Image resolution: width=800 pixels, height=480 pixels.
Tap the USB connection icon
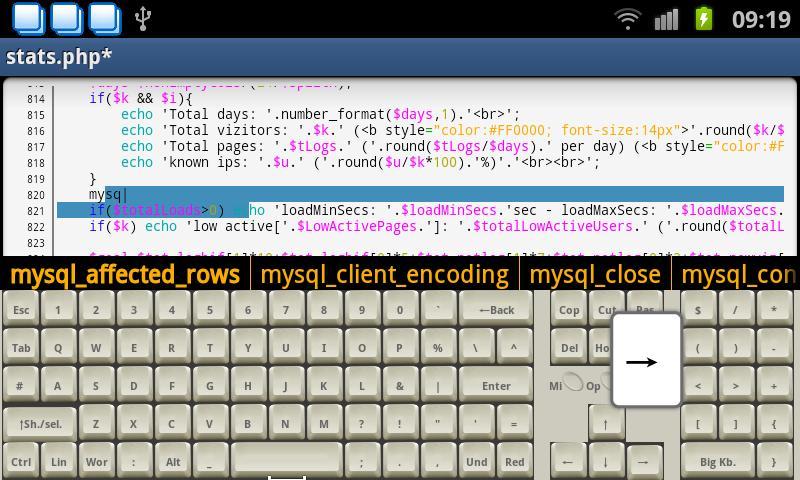tap(143, 18)
